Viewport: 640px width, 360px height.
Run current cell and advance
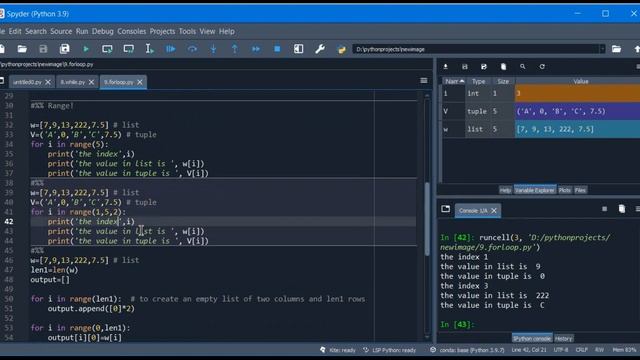(129, 49)
